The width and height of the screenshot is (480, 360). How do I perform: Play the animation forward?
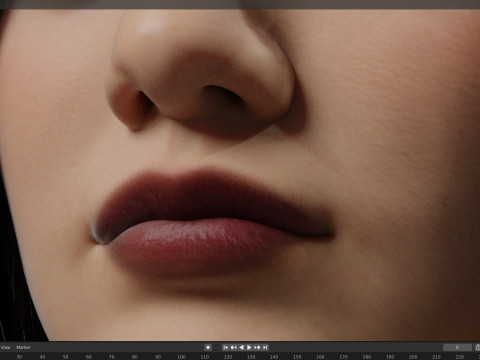(249, 347)
